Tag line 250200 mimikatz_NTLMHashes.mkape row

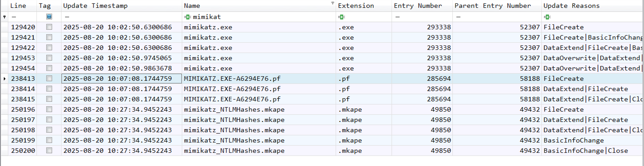(49, 151)
